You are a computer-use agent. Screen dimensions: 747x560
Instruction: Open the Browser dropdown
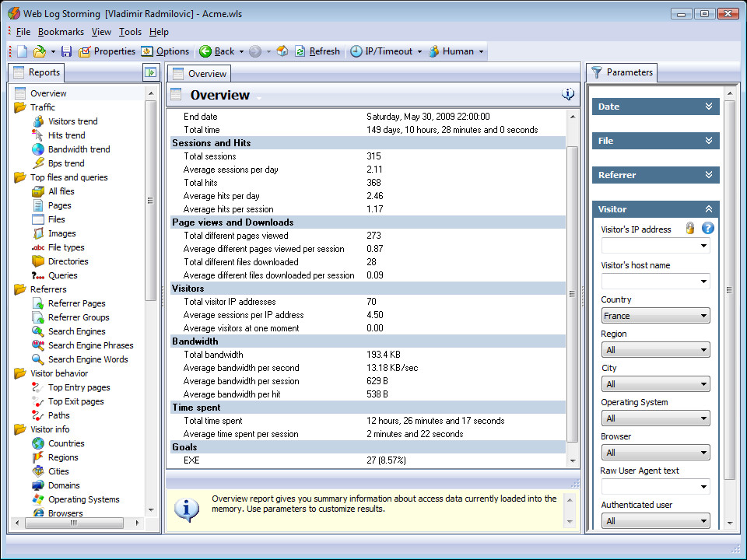tap(655, 453)
